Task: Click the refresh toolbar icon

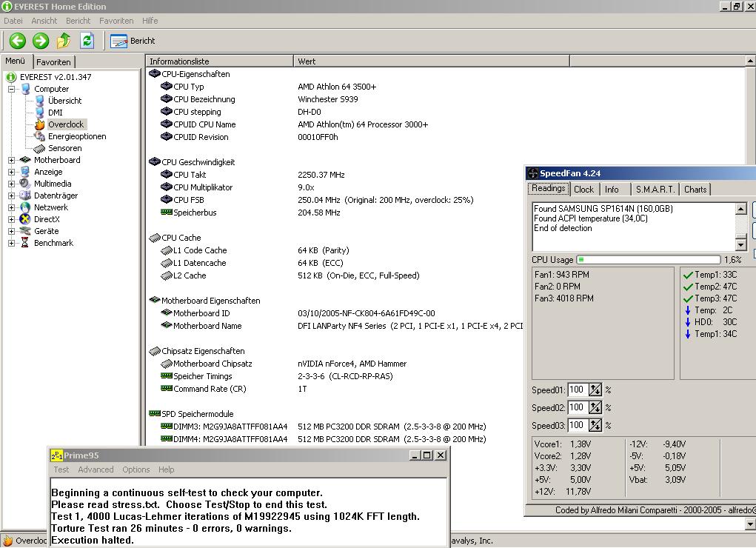Action: 87,41
